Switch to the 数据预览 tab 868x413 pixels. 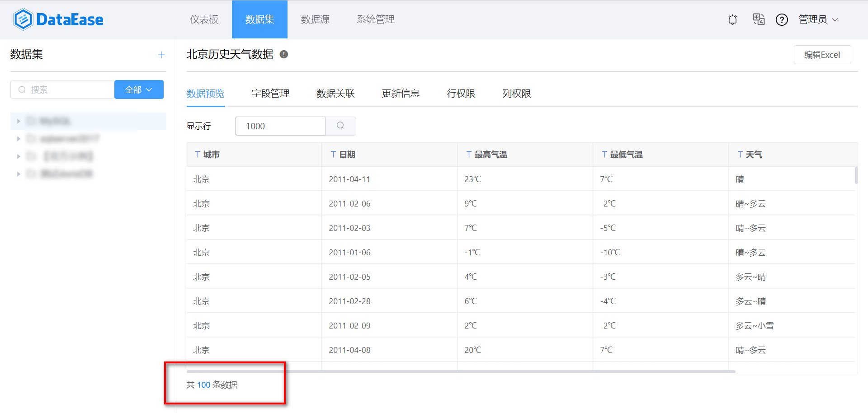tap(206, 94)
